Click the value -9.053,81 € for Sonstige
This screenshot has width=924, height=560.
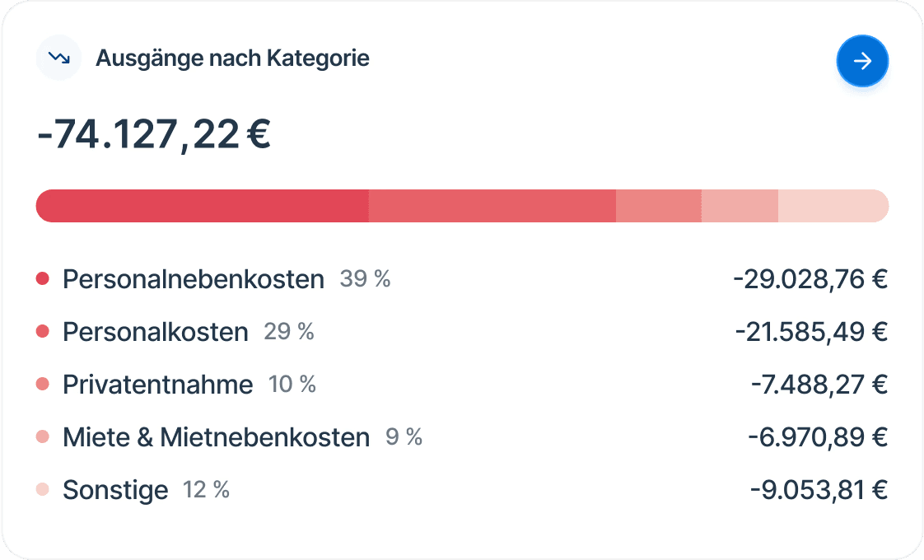pos(818,489)
